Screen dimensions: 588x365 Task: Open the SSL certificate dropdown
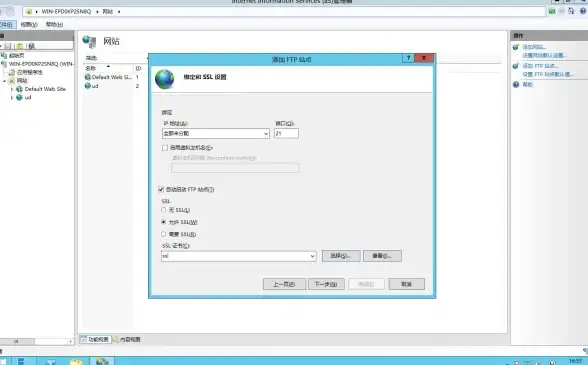pyautogui.click(x=312, y=256)
